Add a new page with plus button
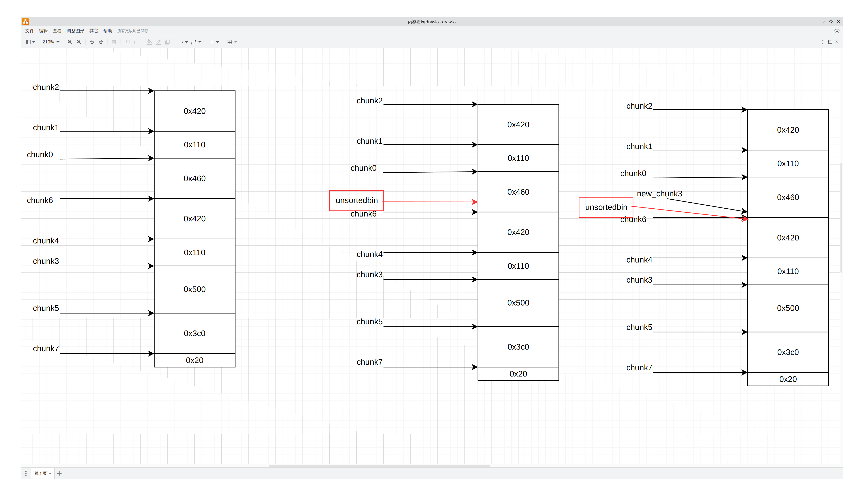 59,473
